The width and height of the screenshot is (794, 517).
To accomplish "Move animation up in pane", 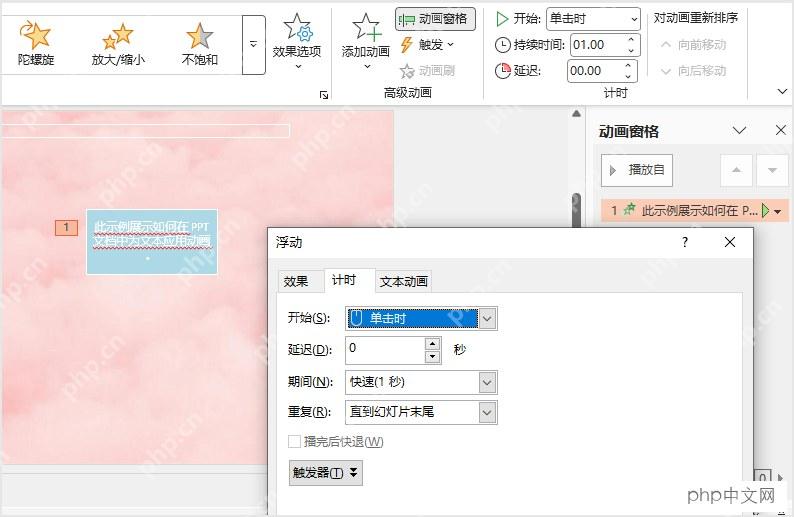I will pos(737,170).
